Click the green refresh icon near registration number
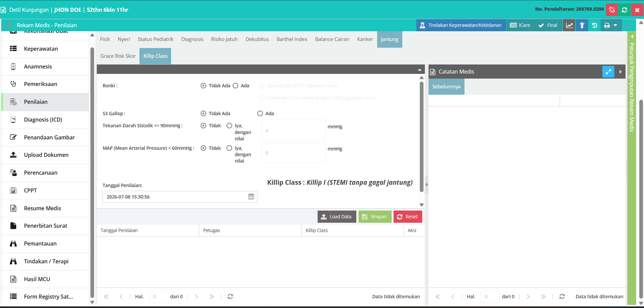644x308 pixels. (625, 10)
